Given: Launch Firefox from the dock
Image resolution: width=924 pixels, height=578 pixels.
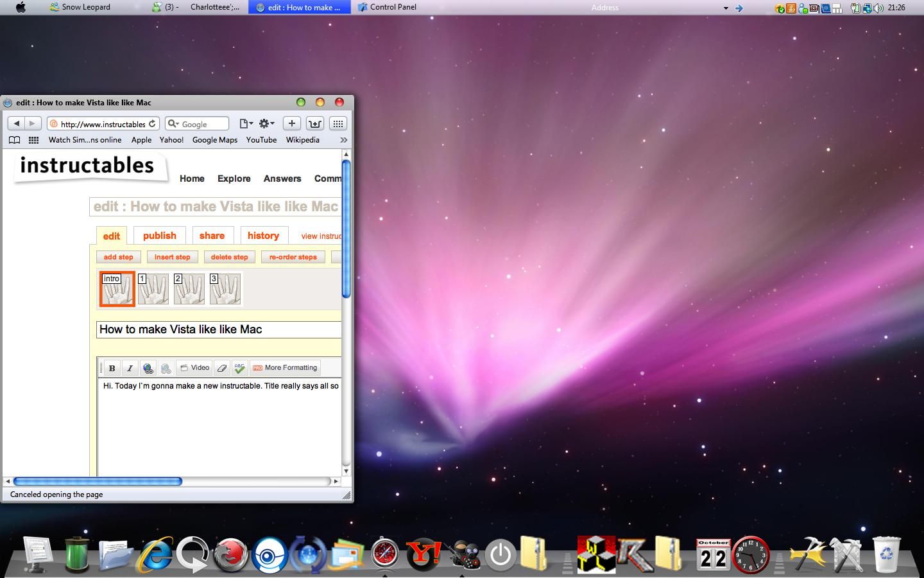Looking at the screenshot, I should [x=230, y=554].
